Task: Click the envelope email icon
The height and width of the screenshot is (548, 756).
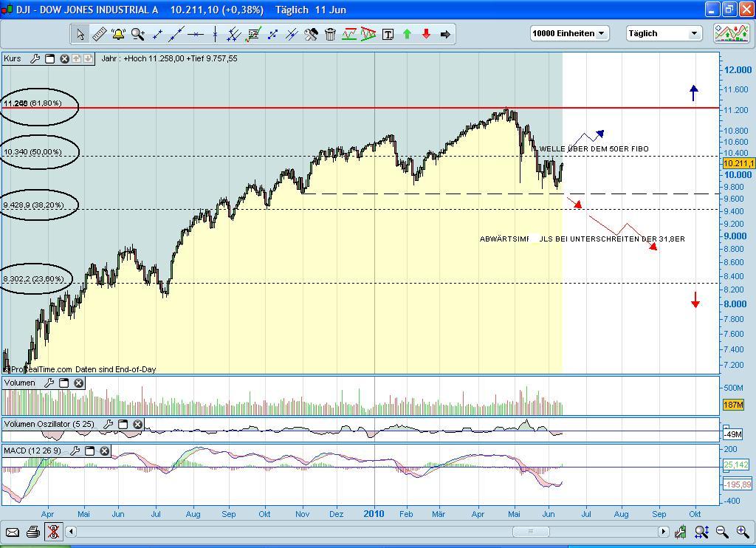Action: coord(12,532)
